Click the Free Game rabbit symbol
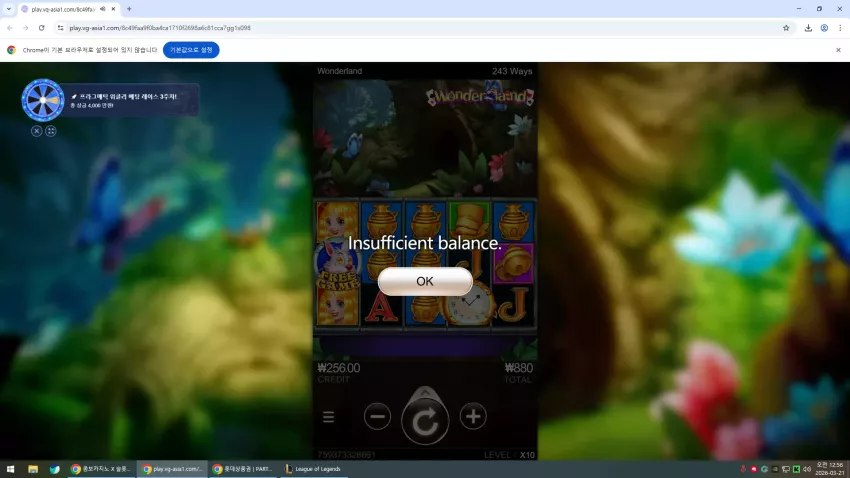The width and height of the screenshot is (850, 478). click(x=338, y=264)
